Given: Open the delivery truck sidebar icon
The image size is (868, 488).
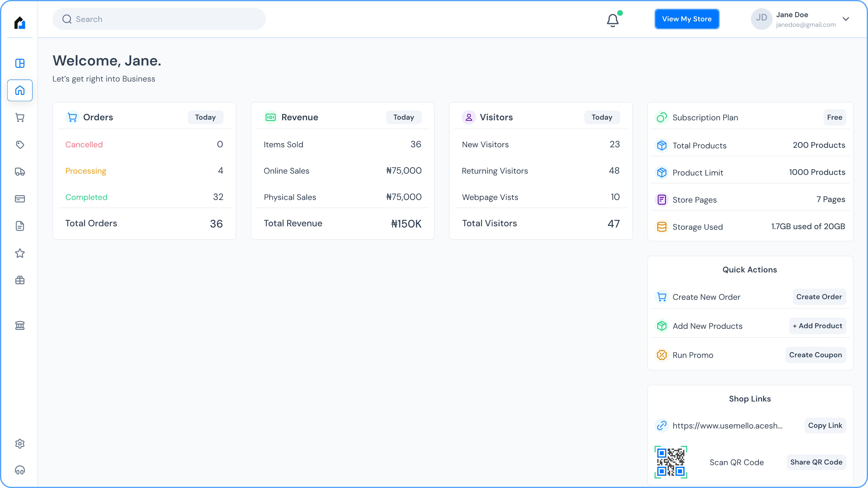Looking at the screenshot, I should point(20,172).
